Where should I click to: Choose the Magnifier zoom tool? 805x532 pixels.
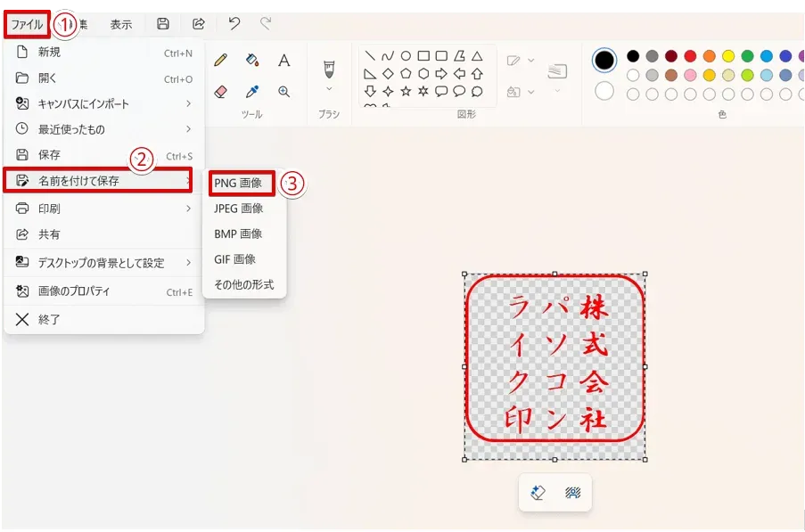[283, 92]
